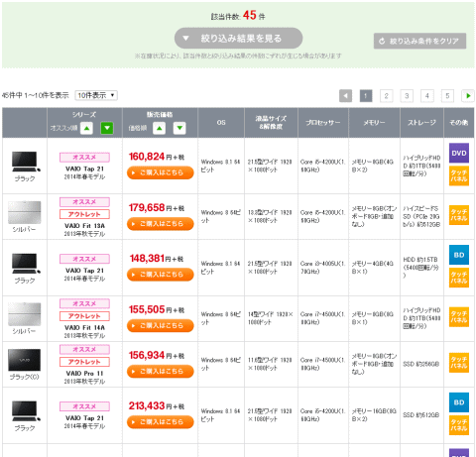
Task: Click SSD 約256GB storage cell
Action: point(421,364)
